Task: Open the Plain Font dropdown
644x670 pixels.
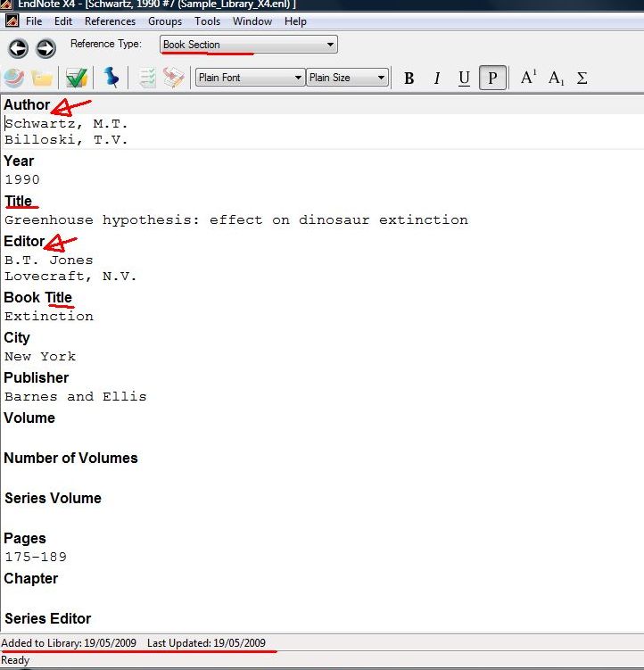Action: pos(250,78)
